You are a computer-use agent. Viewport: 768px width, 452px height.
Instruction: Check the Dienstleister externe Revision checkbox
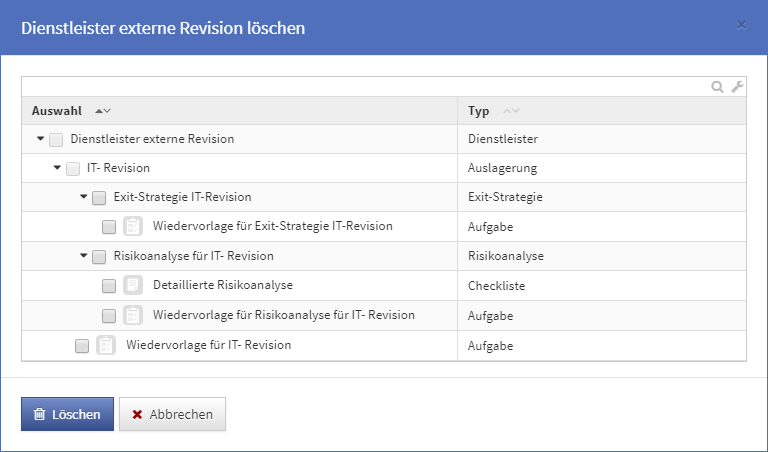pos(57,140)
